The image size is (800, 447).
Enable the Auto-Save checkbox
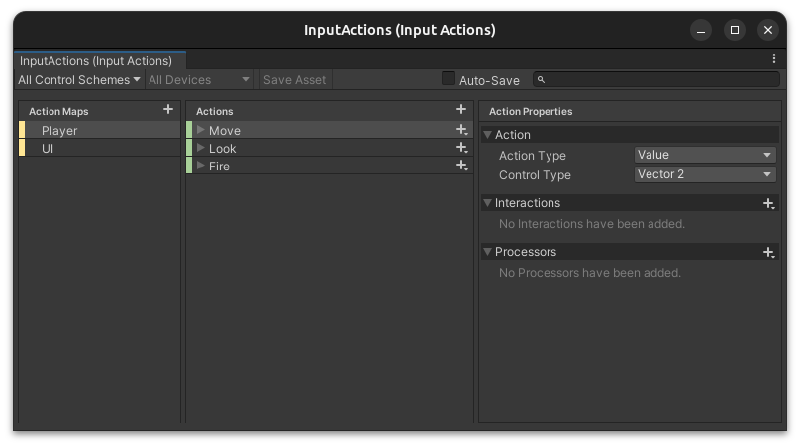tap(448, 79)
